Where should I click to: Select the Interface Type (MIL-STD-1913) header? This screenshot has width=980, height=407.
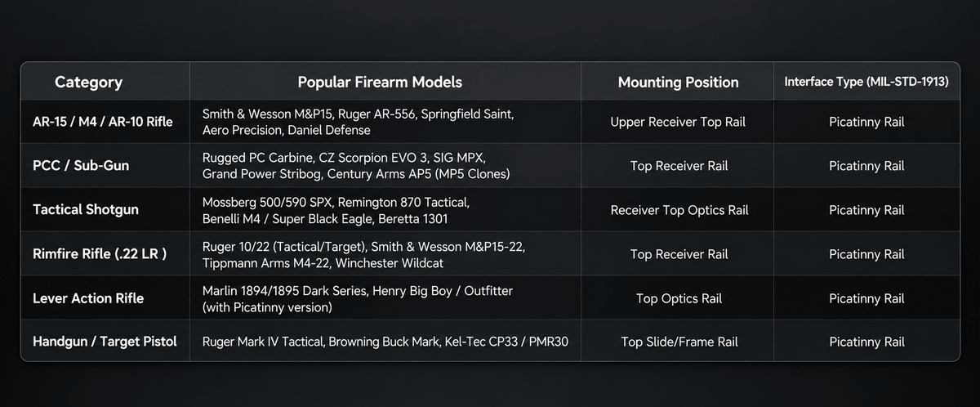tap(866, 82)
